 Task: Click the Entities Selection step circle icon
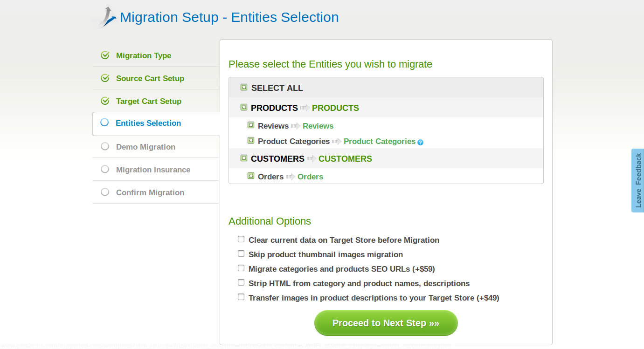(104, 123)
